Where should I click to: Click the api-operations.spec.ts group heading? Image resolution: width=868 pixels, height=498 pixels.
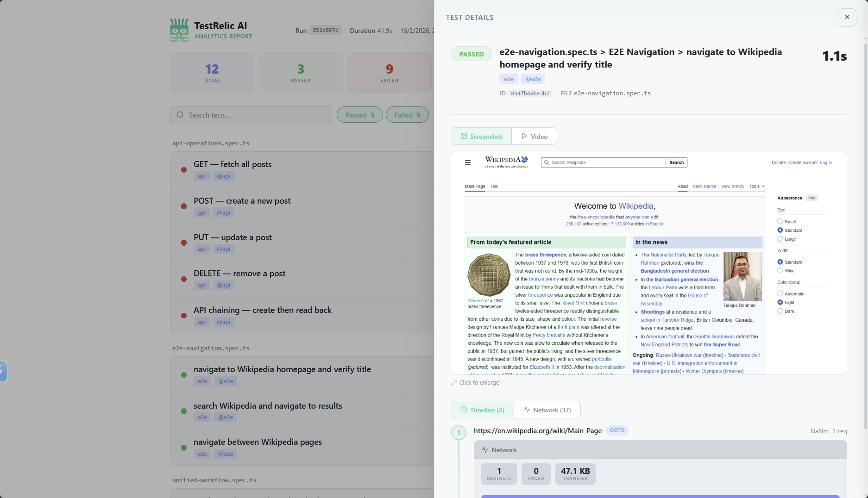[211, 143]
